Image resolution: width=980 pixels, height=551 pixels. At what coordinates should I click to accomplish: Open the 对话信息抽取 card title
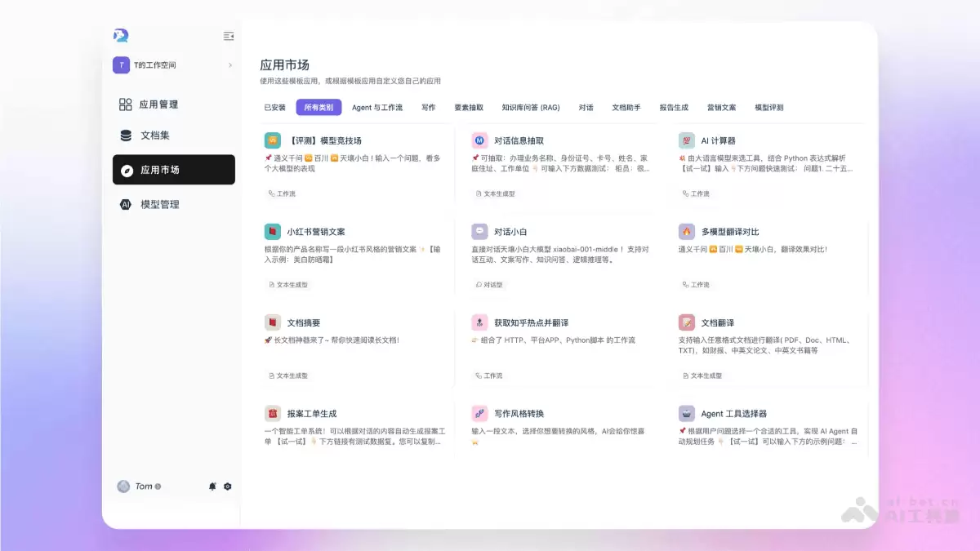[x=519, y=140]
